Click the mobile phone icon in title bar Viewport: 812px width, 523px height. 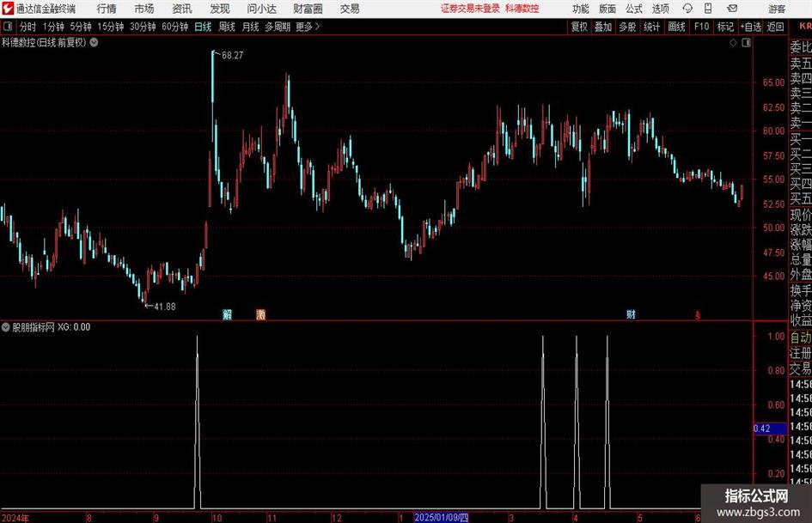(708, 9)
